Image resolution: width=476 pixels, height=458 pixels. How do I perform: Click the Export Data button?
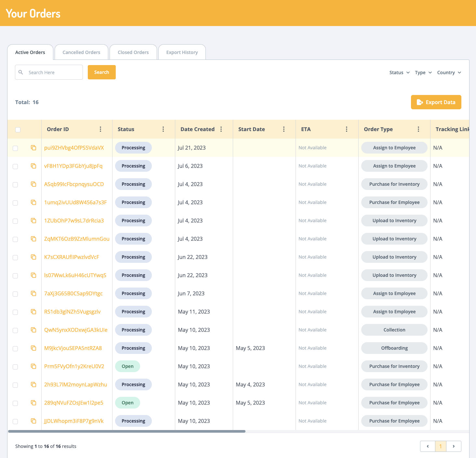tap(436, 102)
